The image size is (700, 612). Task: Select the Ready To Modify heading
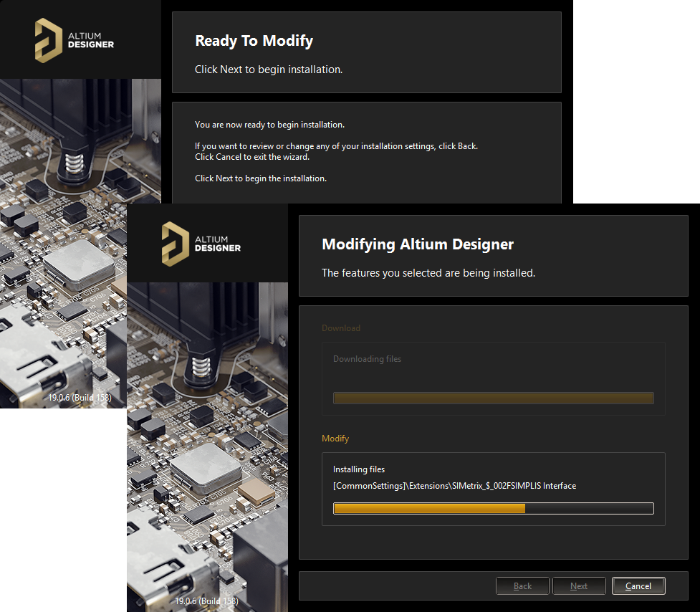coord(254,41)
